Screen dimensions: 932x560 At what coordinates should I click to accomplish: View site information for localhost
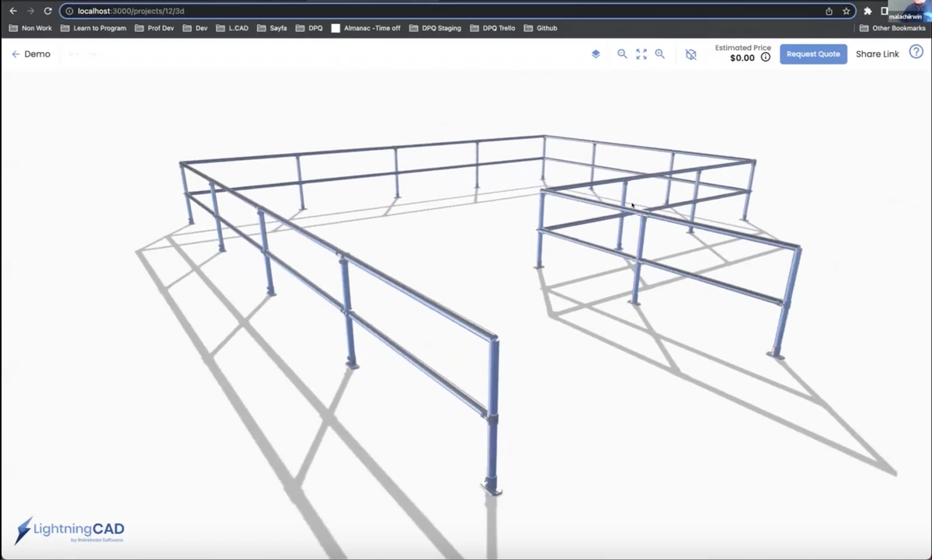point(69,12)
